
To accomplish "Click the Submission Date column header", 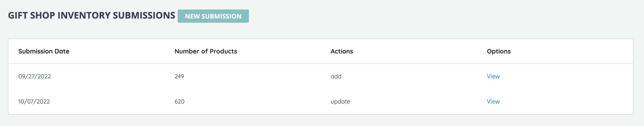I will [x=44, y=51].
